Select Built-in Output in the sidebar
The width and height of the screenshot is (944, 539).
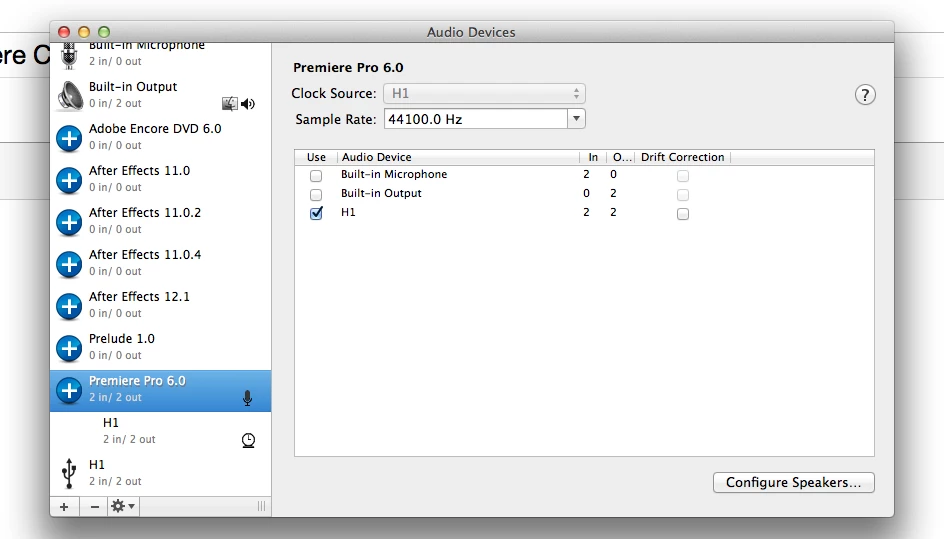pyautogui.click(x=160, y=95)
